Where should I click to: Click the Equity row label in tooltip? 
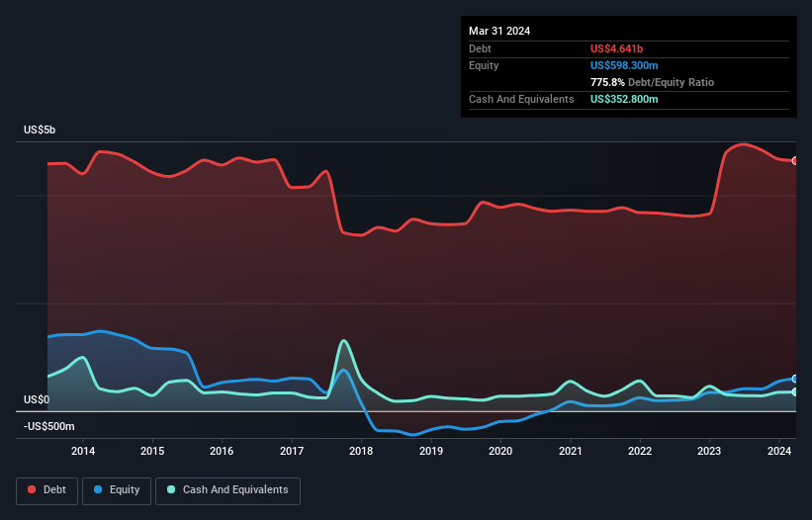484,65
